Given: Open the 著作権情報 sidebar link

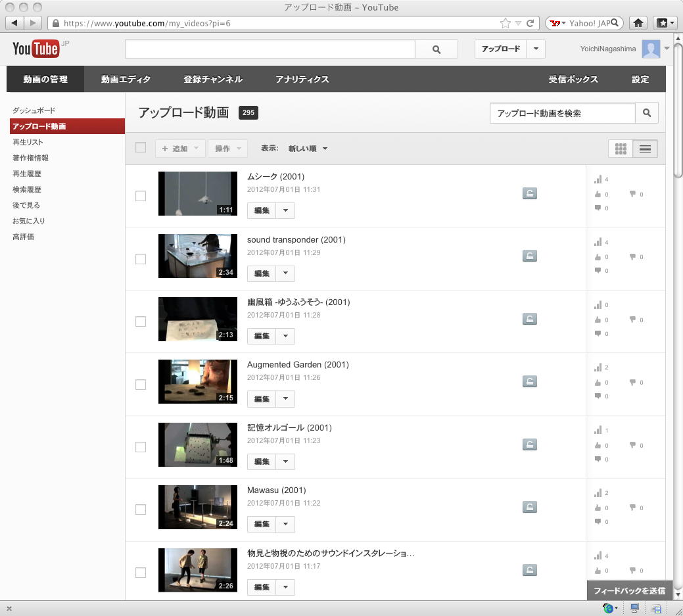Looking at the screenshot, I should tap(30, 158).
